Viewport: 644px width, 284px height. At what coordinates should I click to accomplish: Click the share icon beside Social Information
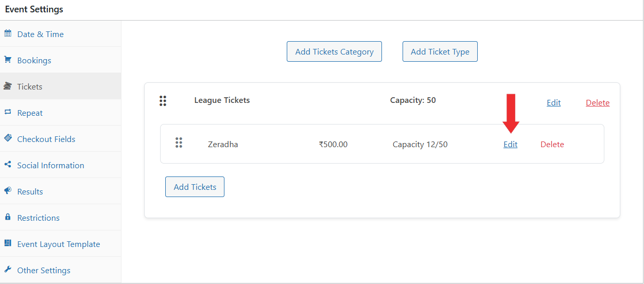[8, 165]
